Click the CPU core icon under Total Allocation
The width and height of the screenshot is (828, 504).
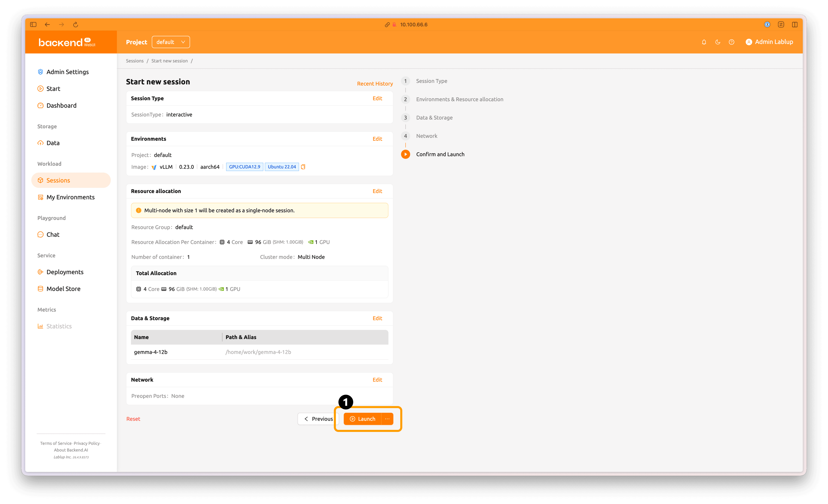click(139, 289)
